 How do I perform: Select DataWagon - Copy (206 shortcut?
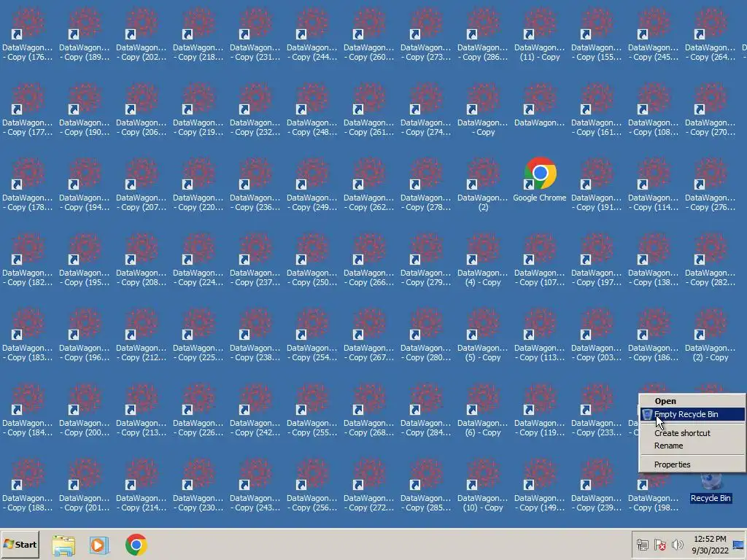click(x=142, y=109)
